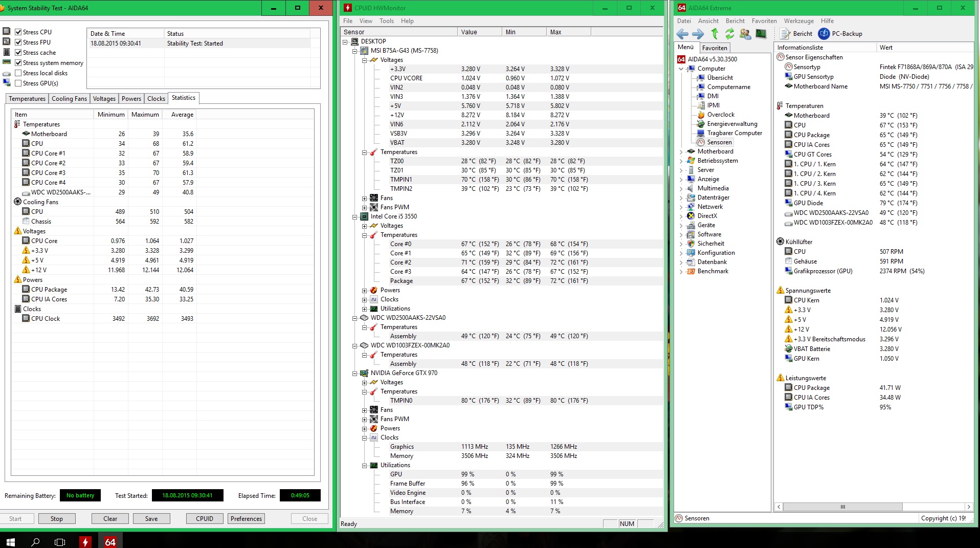980x548 pixels.
Task: Select Übersicht under Computer in AIDA64 tree
Action: coord(720,78)
